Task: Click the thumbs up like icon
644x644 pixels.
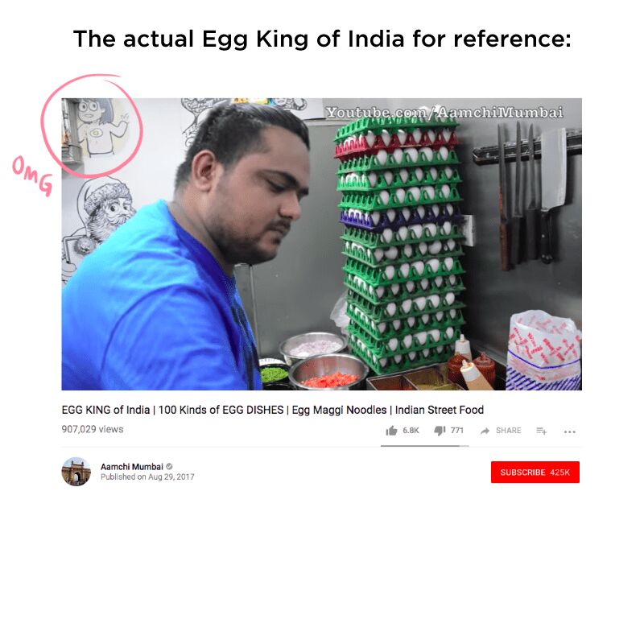Action: (391, 431)
